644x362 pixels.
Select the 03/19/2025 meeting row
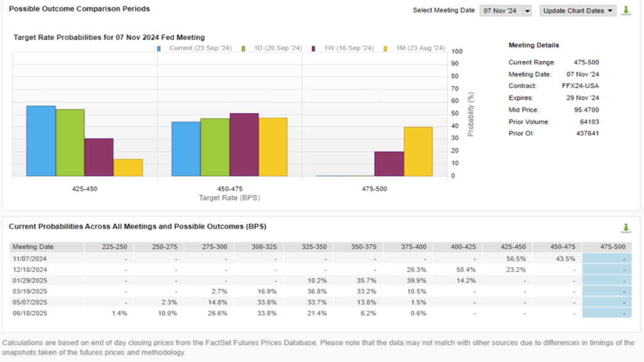(x=320, y=292)
